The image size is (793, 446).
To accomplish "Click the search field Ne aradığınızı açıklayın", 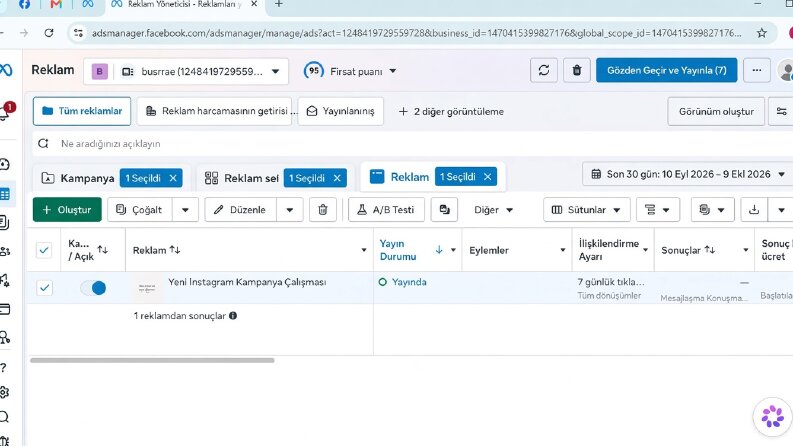I will 412,144.
